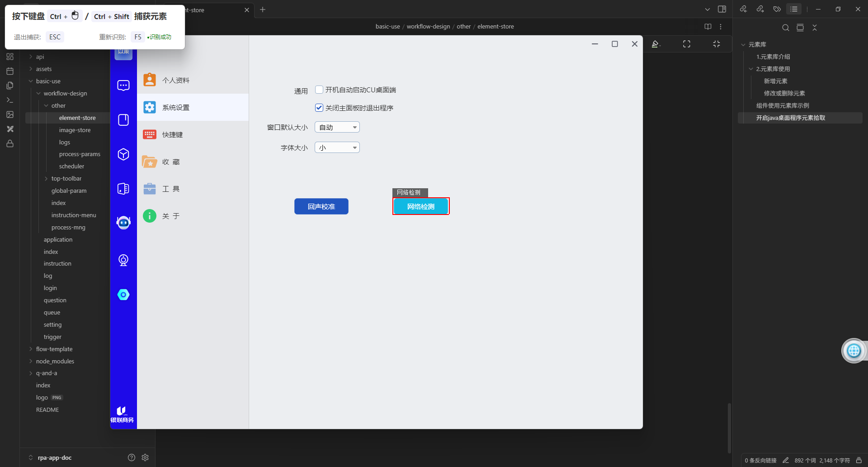Viewport: 868px width, 467px height.
Task: Click the 网络检测 button
Action: 420,206
